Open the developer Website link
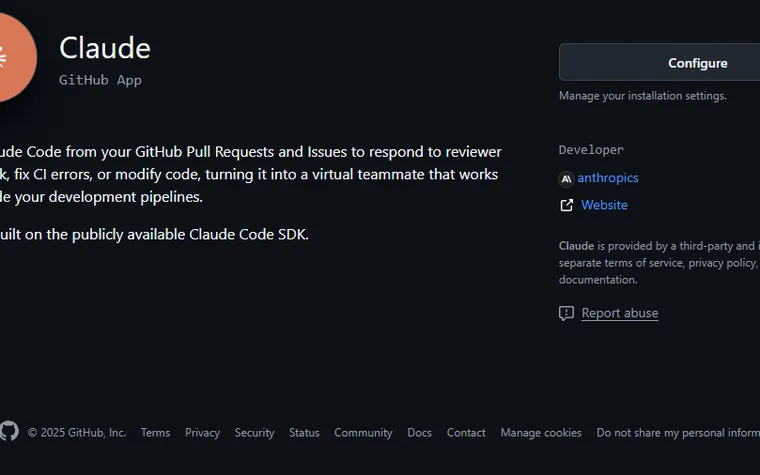The image size is (760, 475). click(x=604, y=205)
